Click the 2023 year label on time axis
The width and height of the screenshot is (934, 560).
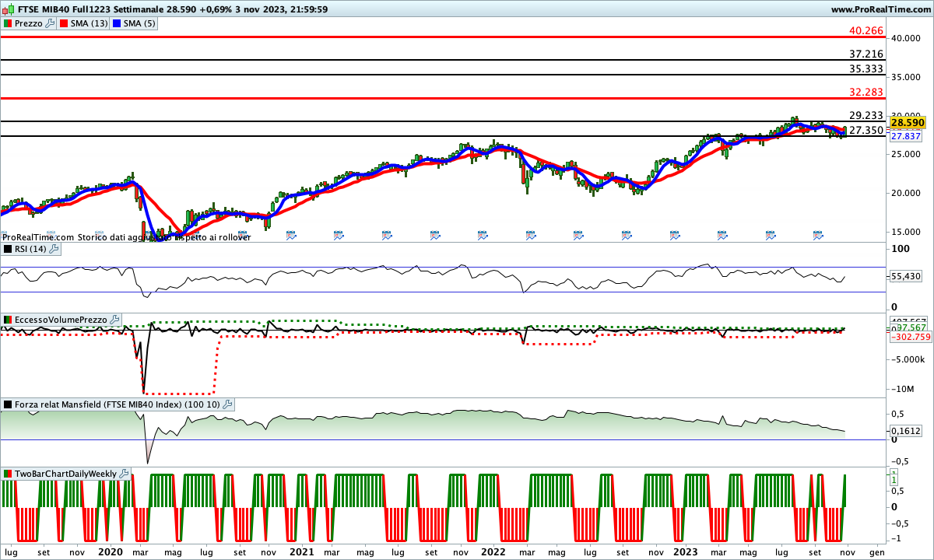tap(685, 551)
